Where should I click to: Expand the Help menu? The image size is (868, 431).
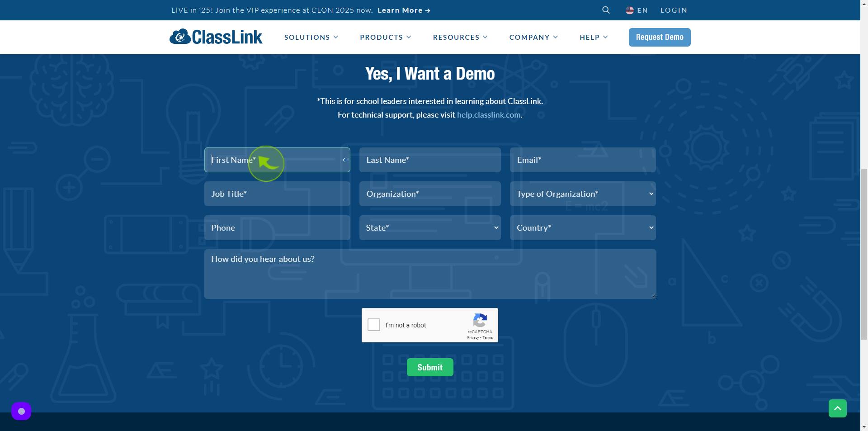click(x=594, y=37)
